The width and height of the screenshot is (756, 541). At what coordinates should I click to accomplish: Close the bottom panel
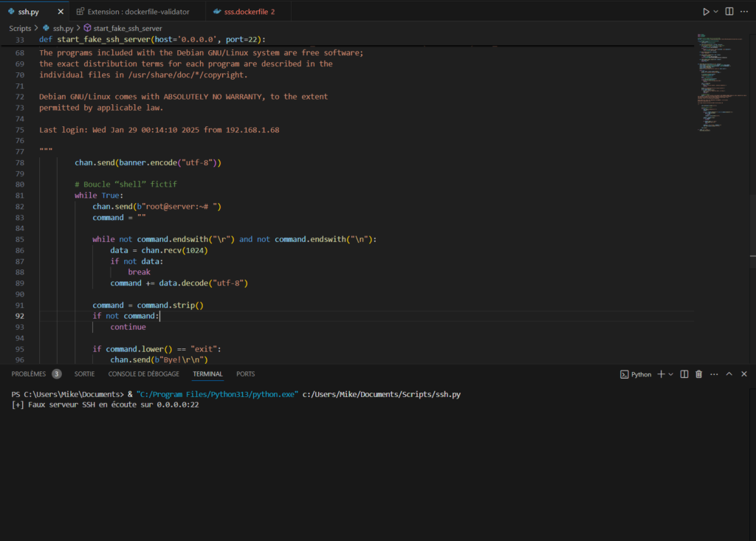pos(744,374)
